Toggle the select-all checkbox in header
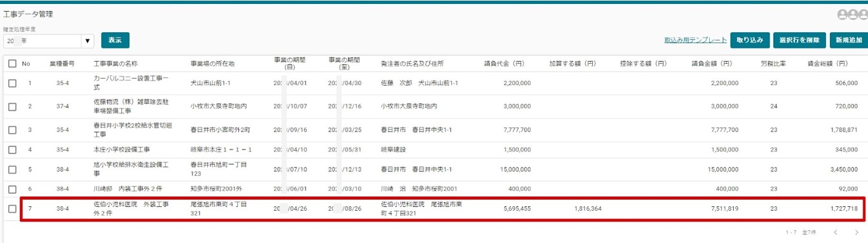The width and height of the screenshot is (868, 243). [12, 64]
